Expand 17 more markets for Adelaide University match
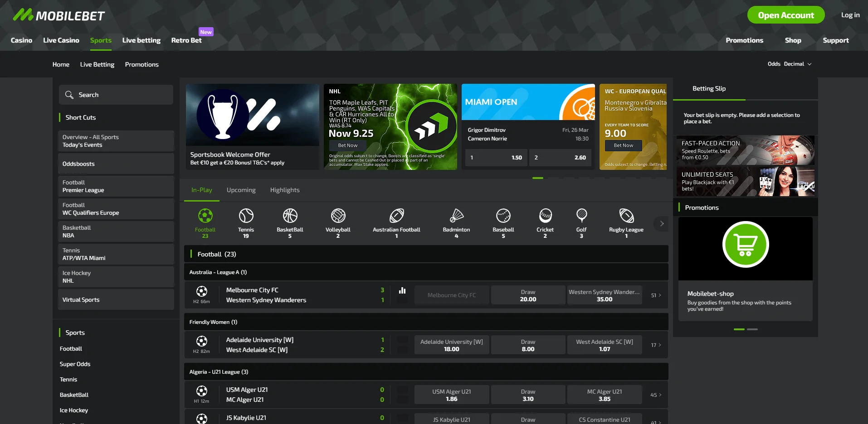Viewport: 868px width, 424px height. (656, 345)
